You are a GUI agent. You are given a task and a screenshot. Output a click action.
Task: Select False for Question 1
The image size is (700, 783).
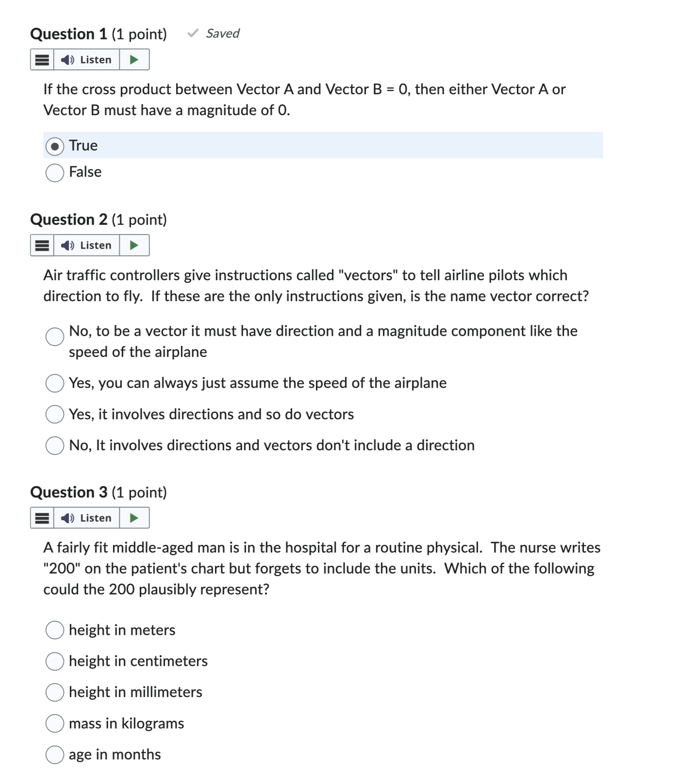55,172
